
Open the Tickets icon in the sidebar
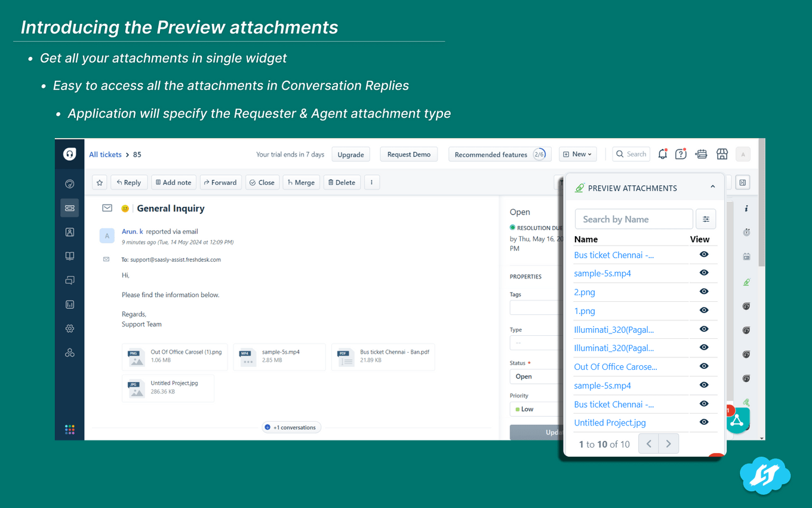point(69,207)
